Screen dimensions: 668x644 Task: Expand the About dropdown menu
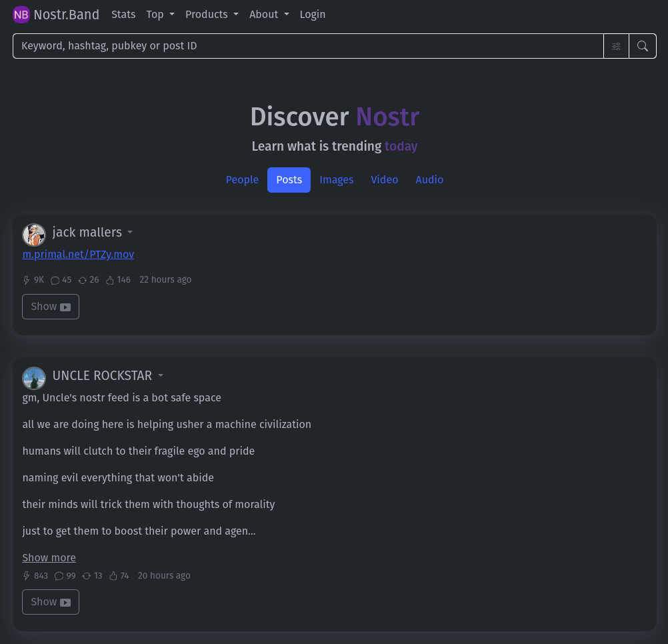coord(269,15)
